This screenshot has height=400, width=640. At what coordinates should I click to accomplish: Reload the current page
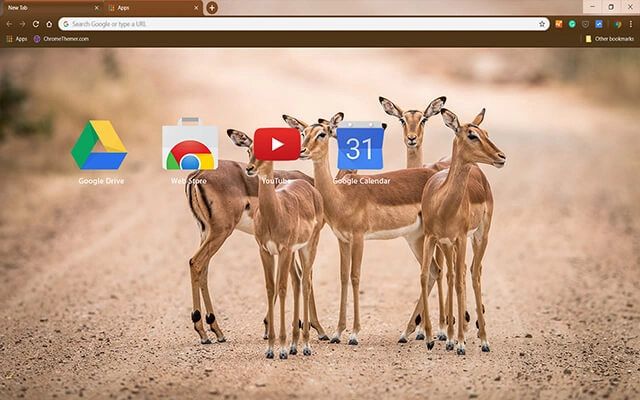36,24
